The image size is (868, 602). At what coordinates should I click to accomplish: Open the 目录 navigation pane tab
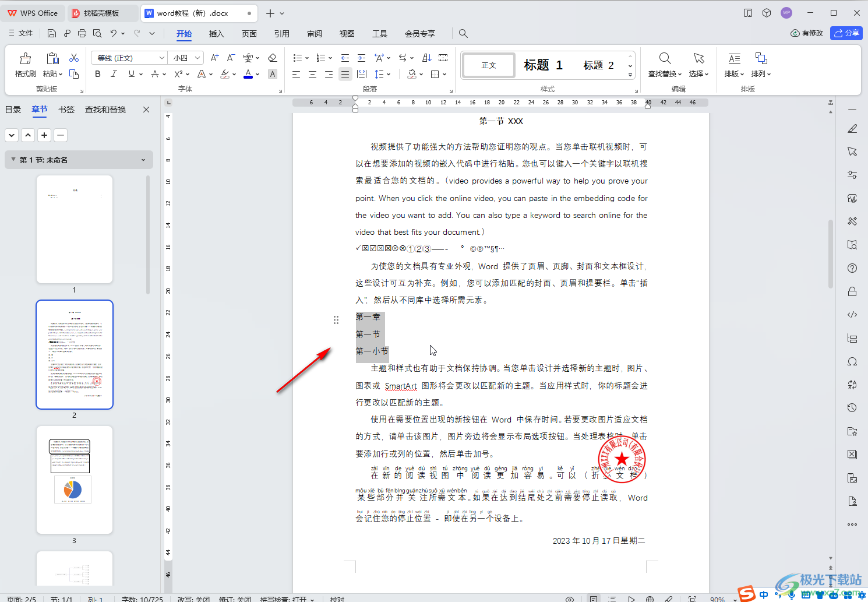[x=13, y=110]
